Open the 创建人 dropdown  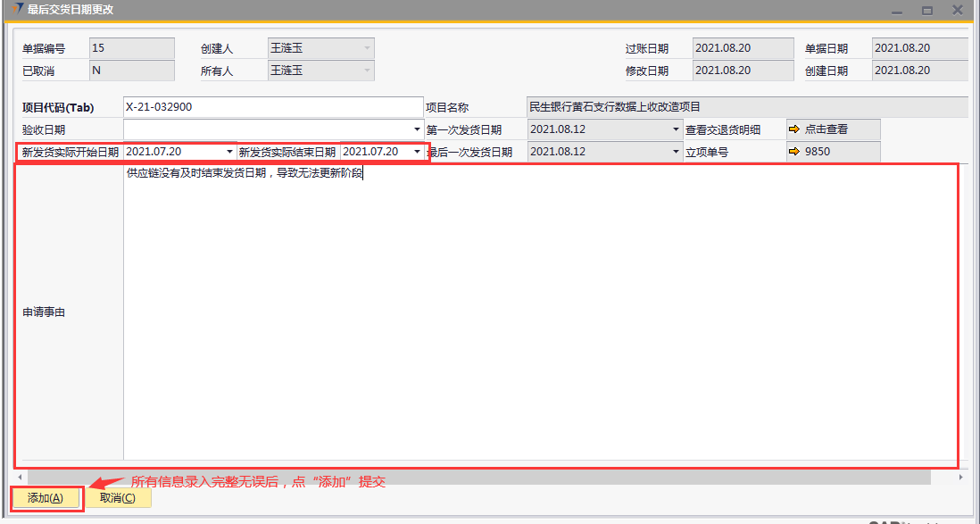point(366,49)
